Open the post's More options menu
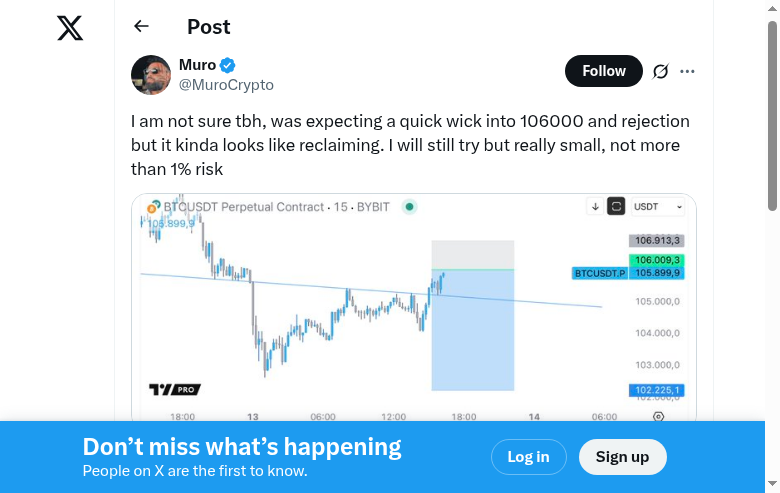The width and height of the screenshot is (780, 493). [687, 71]
